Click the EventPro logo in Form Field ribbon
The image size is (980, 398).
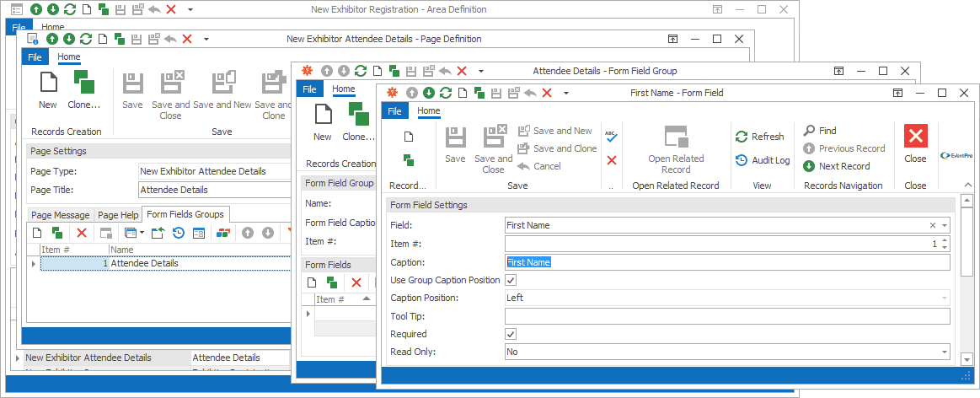coord(957,154)
